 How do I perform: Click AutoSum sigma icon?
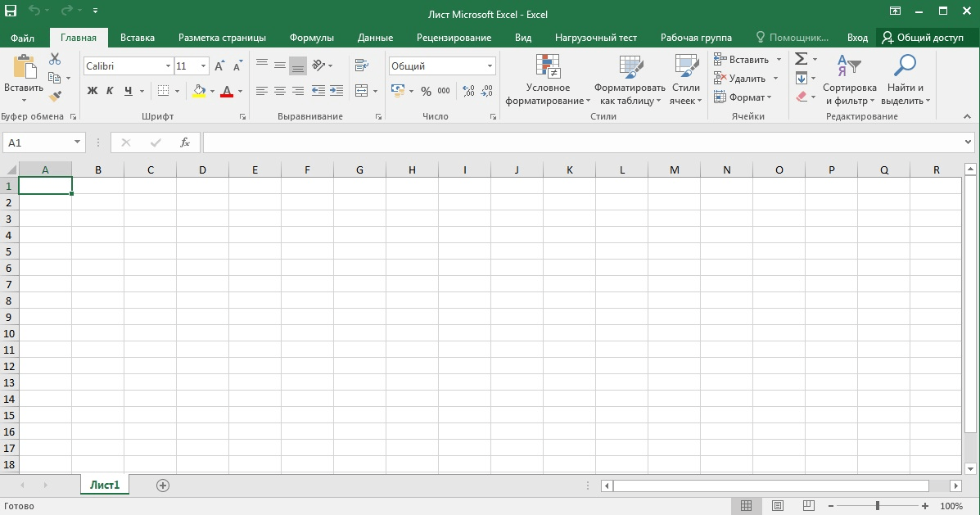[x=802, y=60]
